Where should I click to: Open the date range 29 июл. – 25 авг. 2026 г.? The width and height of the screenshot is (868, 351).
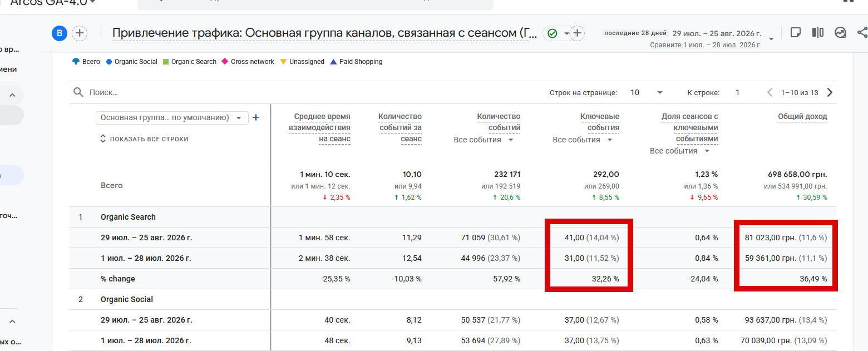(x=717, y=33)
